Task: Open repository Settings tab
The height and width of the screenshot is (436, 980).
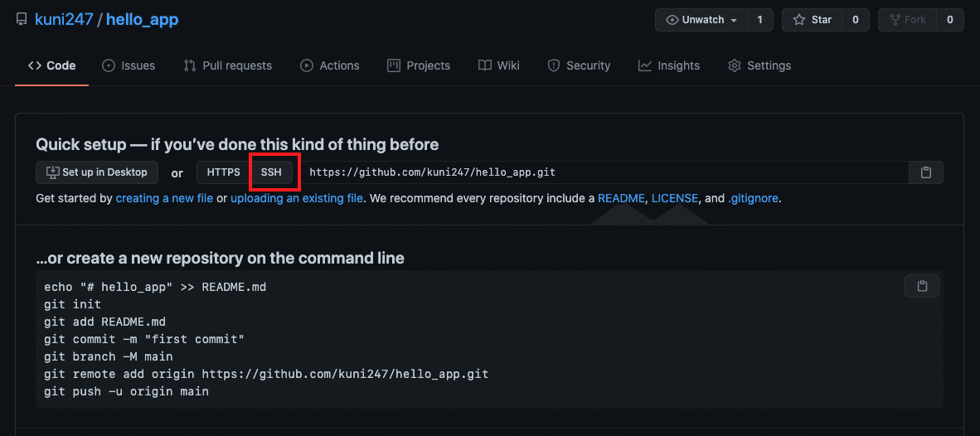Action: tap(759, 65)
